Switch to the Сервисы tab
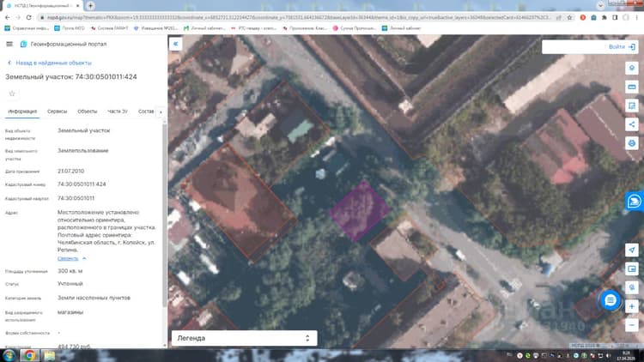644x362 pixels. (x=57, y=112)
